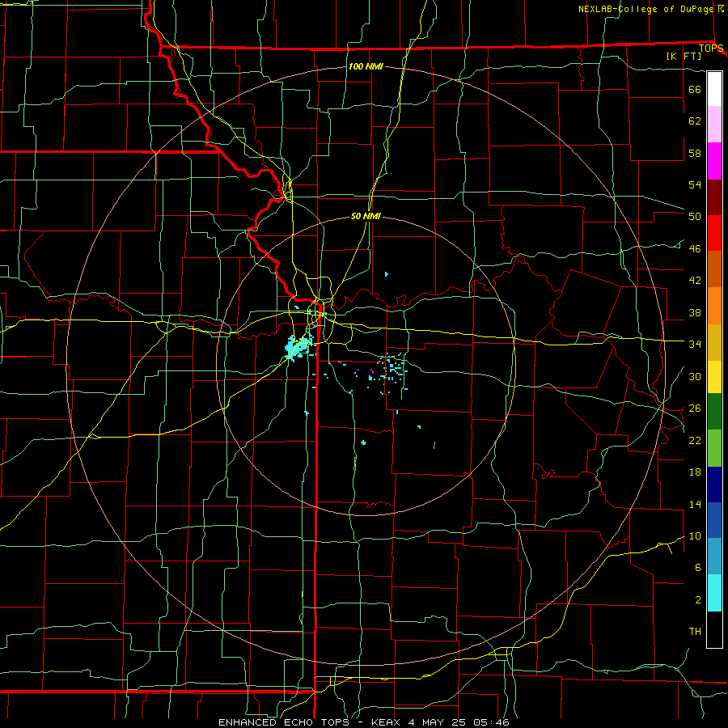Screen dimensions: 728x728
Task: Click the legend value 46
Action: coord(695,249)
